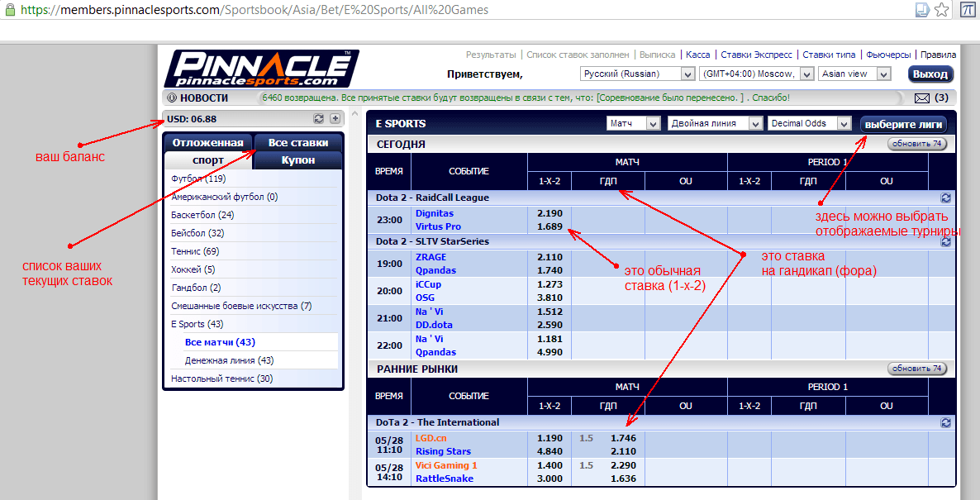Image resolution: width=980 pixels, height=500 pixels.
Task: Select Все матчи (43)
Action: click(x=220, y=342)
